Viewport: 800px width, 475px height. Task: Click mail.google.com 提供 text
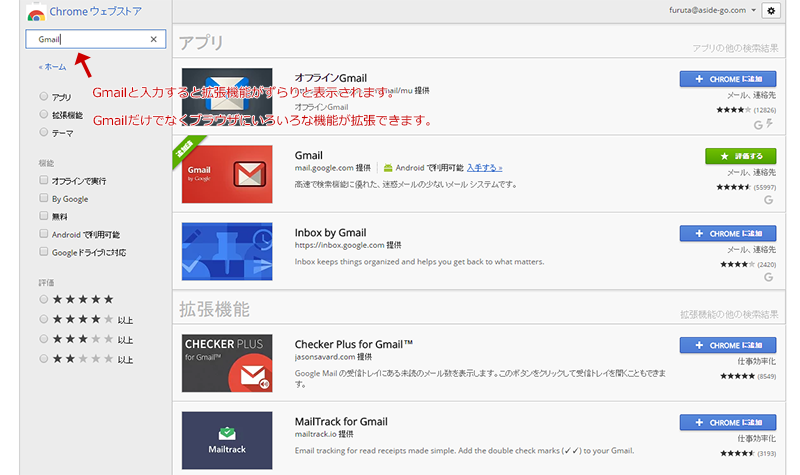tap(333, 168)
